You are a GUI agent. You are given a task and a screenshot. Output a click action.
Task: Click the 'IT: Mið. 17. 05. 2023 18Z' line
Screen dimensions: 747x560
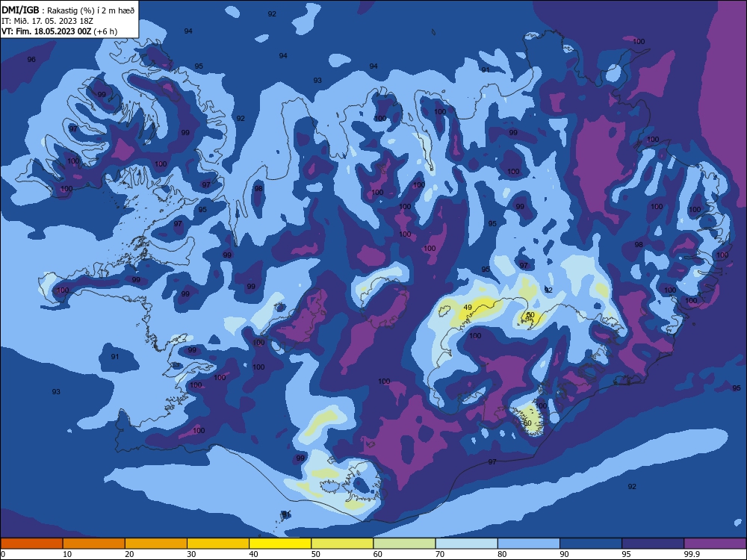click(x=47, y=21)
